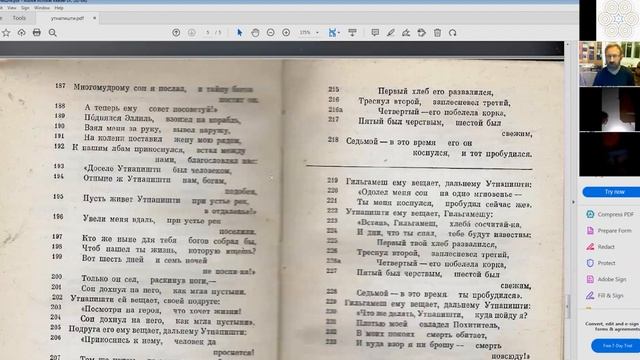The image size is (640, 360).
Task: Click the line 'Первый хлеб его развалился,'
Action: point(436,91)
